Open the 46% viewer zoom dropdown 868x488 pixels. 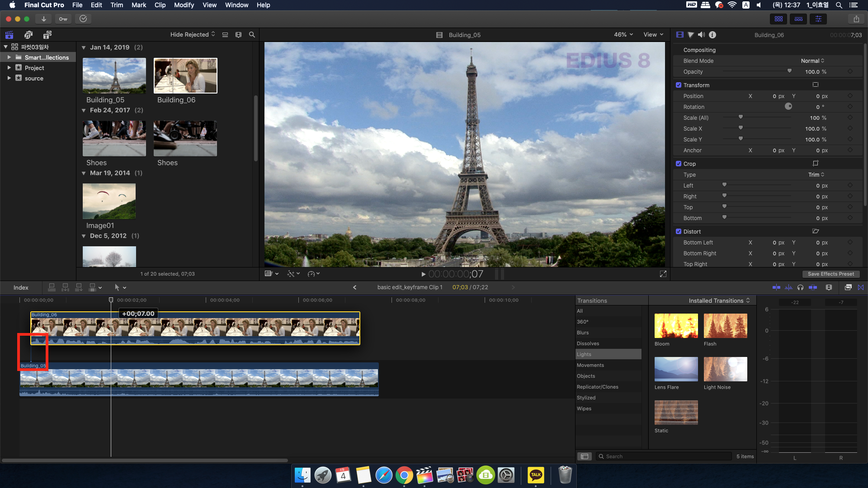pos(623,35)
